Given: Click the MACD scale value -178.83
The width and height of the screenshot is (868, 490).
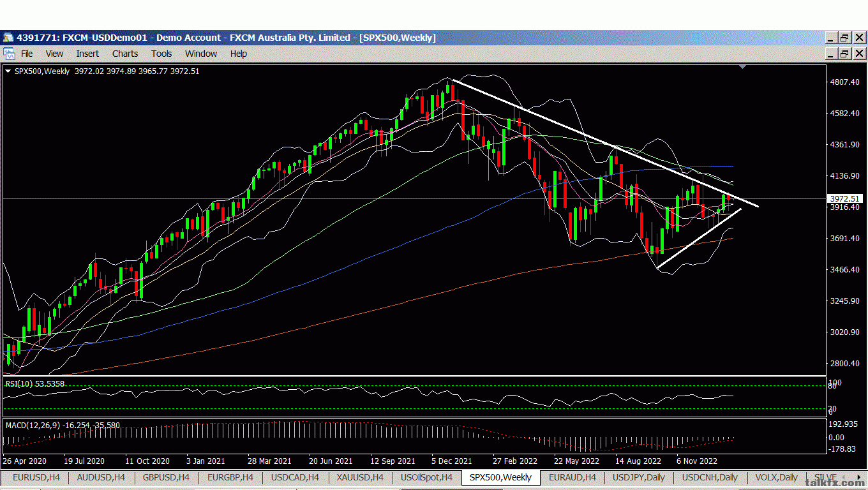Looking at the screenshot, I should tap(842, 449).
